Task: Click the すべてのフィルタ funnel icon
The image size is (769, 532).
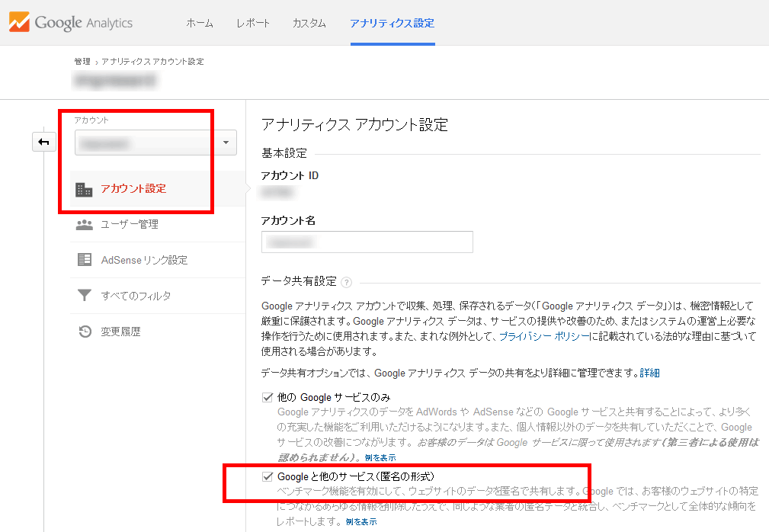Action: click(x=84, y=296)
